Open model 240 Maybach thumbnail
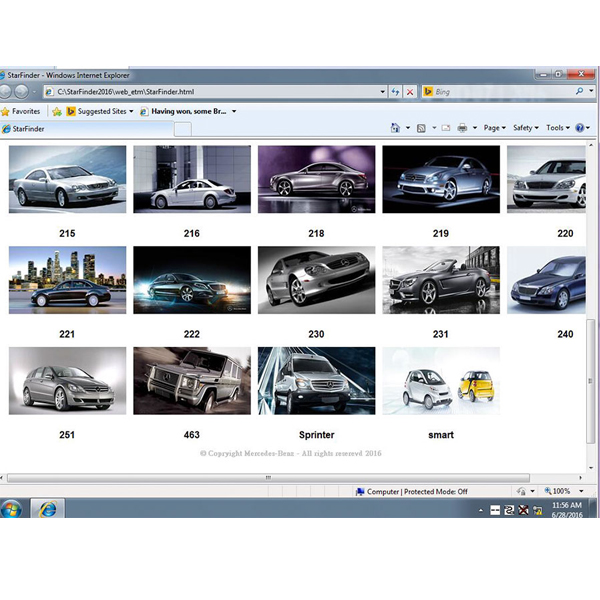Screen dimensions: 600x600 click(546, 280)
